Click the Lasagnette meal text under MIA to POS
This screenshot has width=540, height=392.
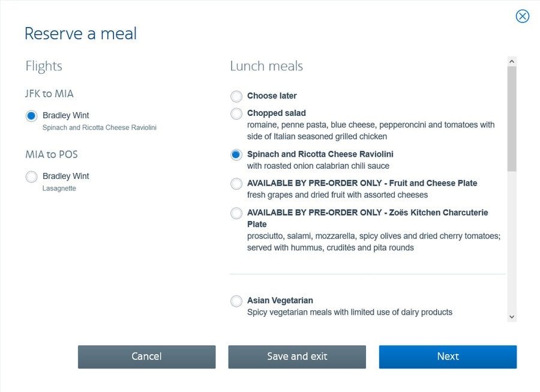click(59, 188)
